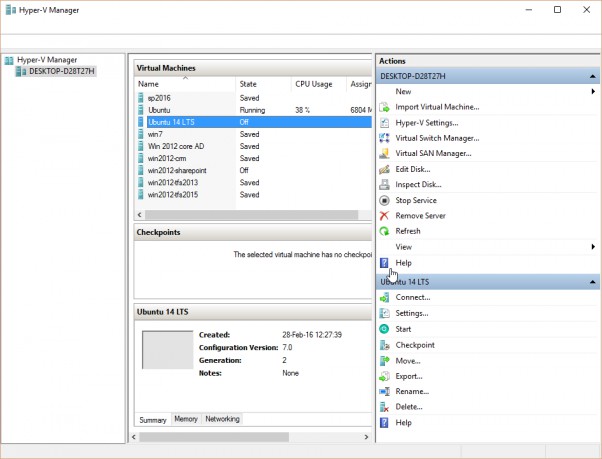Sort by the CPU Usage column header

point(318,84)
